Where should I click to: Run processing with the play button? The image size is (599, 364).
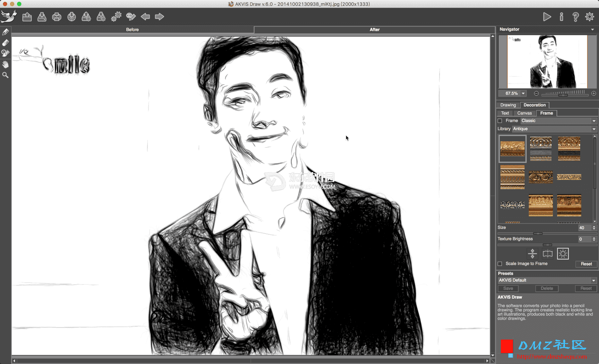tap(547, 17)
